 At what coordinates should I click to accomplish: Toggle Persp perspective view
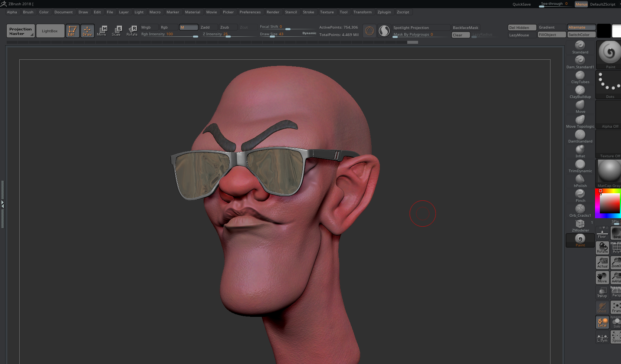click(x=616, y=292)
